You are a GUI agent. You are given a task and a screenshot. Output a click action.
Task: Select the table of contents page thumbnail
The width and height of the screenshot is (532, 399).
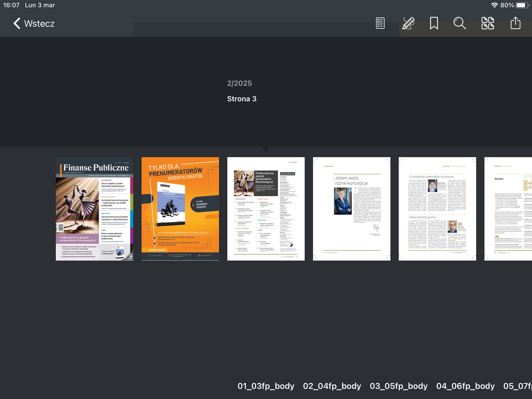pyautogui.click(x=266, y=209)
